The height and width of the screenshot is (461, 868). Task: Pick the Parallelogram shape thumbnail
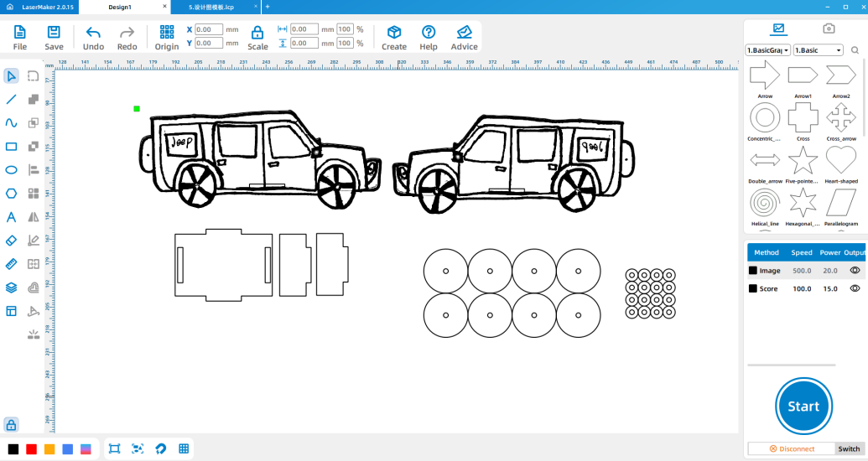click(x=841, y=203)
